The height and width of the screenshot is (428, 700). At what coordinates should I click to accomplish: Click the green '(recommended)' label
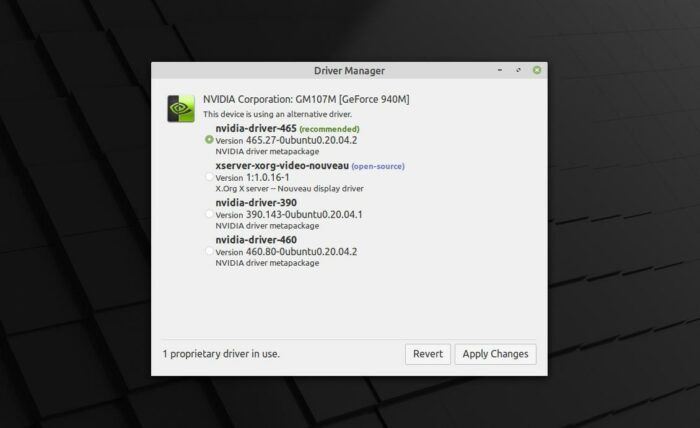(x=329, y=129)
